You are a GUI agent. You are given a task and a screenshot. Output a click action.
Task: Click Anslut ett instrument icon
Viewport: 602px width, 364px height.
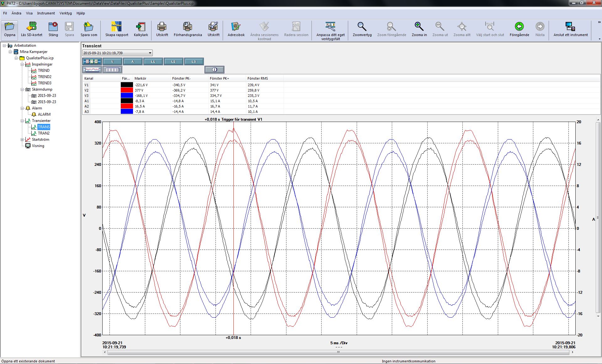point(570,27)
